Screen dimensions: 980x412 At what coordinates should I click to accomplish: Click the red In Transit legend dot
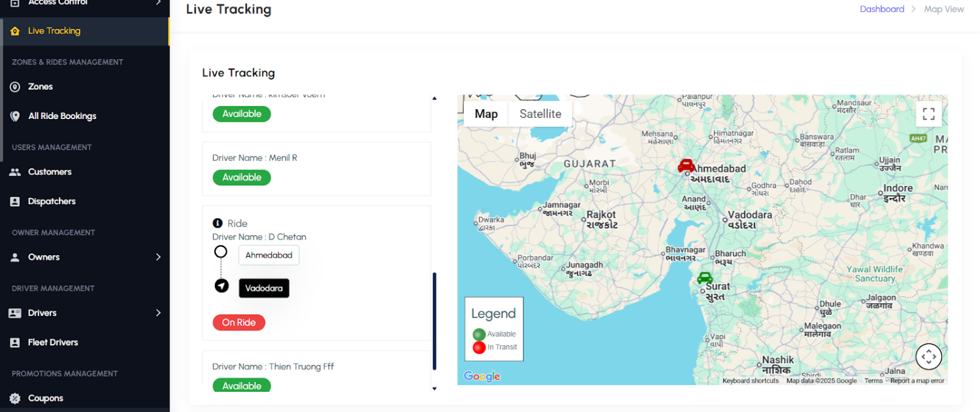click(479, 347)
